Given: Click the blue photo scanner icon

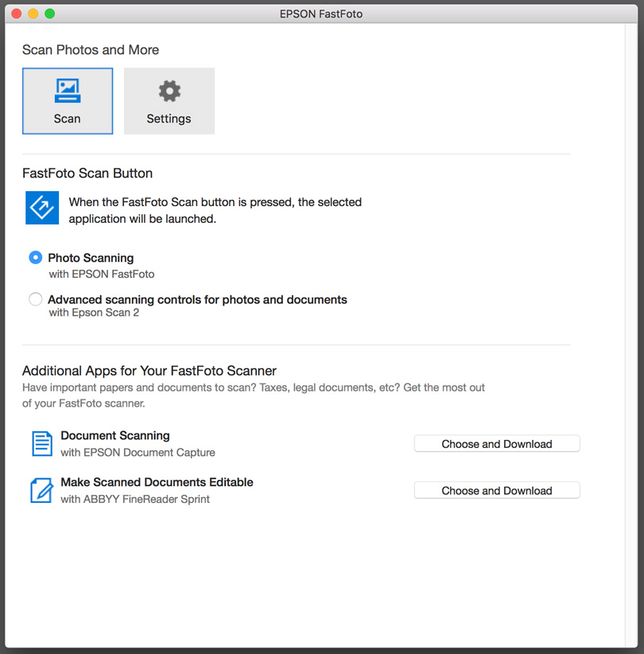Looking at the screenshot, I should [68, 91].
